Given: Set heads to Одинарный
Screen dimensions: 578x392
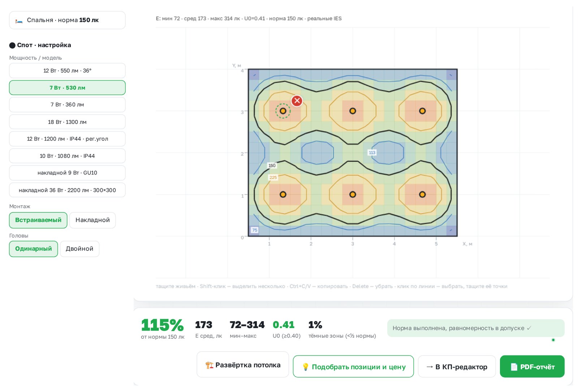Looking at the screenshot, I should coord(34,249).
